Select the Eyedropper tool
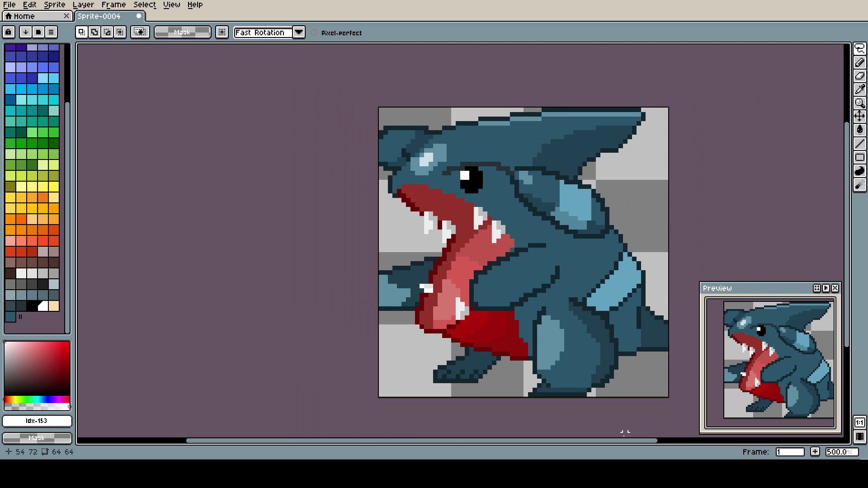Viewport: 868px width, 488px height. coord(859,89)
